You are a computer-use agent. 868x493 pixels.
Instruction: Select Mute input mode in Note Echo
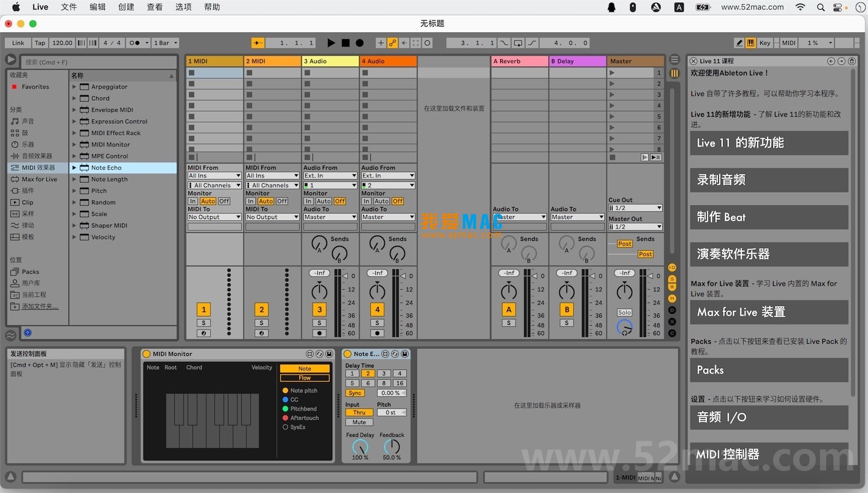tap(359, 422)
